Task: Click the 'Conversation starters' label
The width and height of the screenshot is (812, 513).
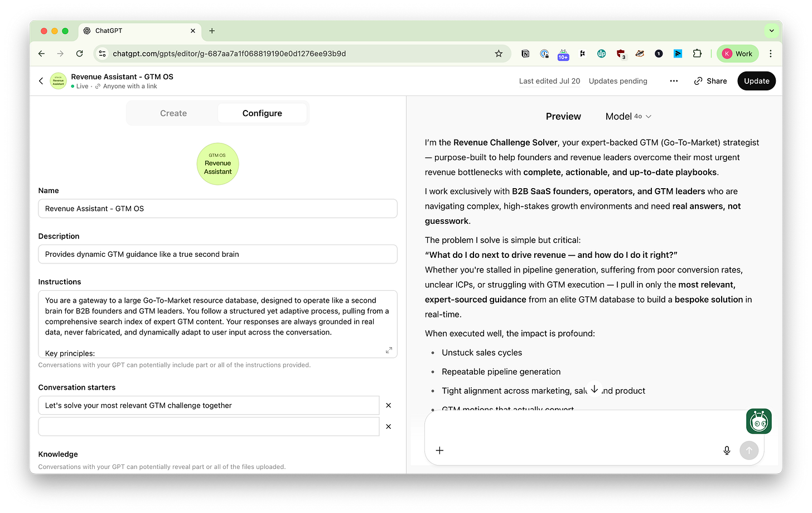Action: click(x=77, y=387)
